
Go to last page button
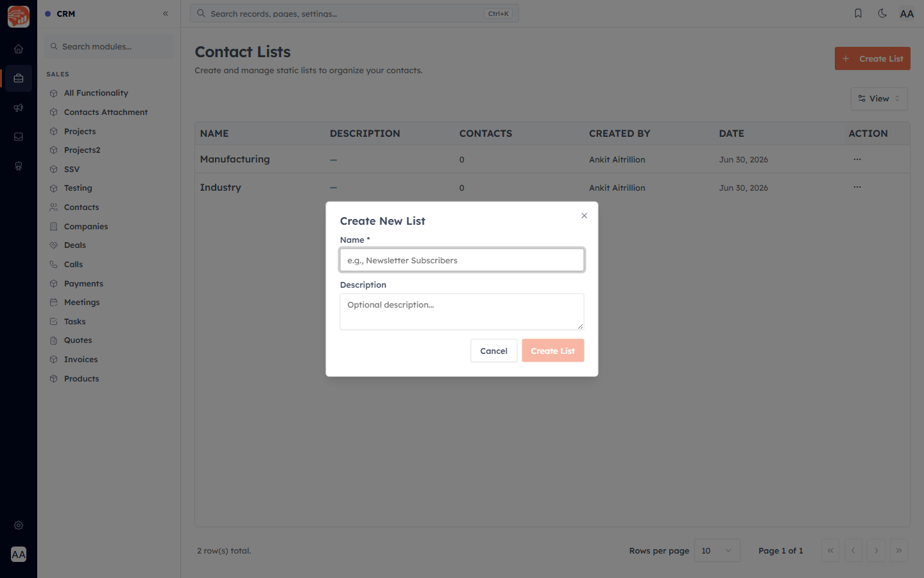click(x=899, y=550)
